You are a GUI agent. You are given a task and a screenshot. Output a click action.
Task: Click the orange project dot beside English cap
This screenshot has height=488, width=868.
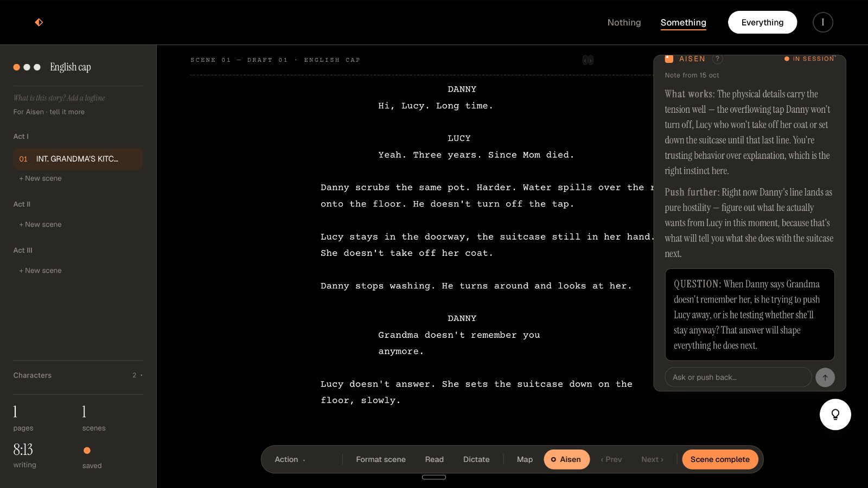17,67
